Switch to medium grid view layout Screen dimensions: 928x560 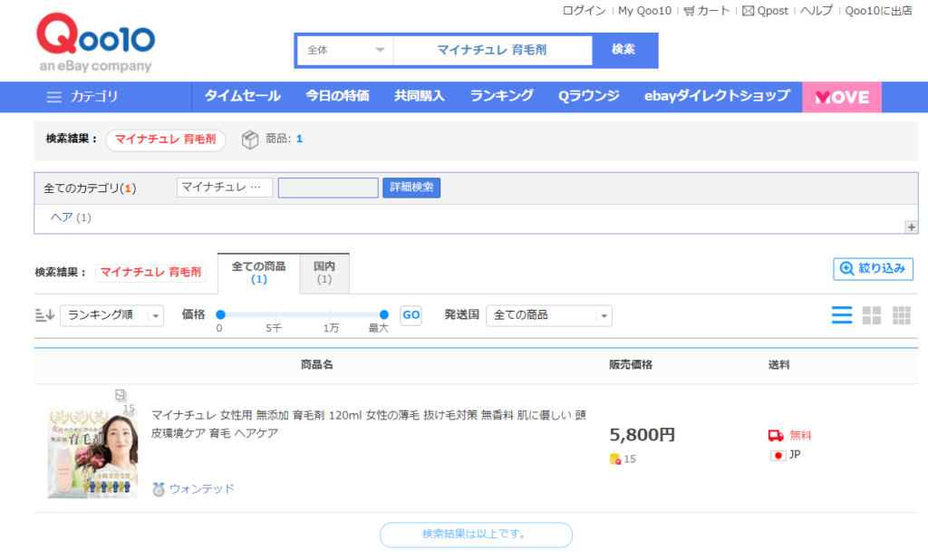[x=871, y=315]
